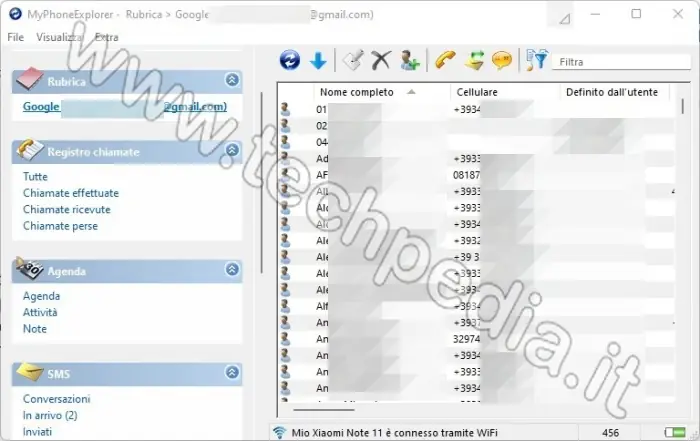
Task: Click the Registro chiamate phone icon
Action: 29,150
